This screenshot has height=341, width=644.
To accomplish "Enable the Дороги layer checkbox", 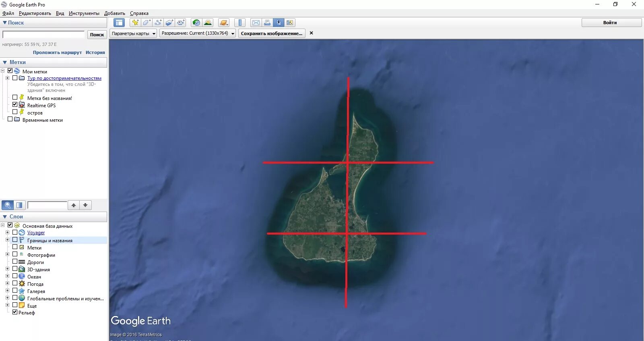I will [15, 261].
